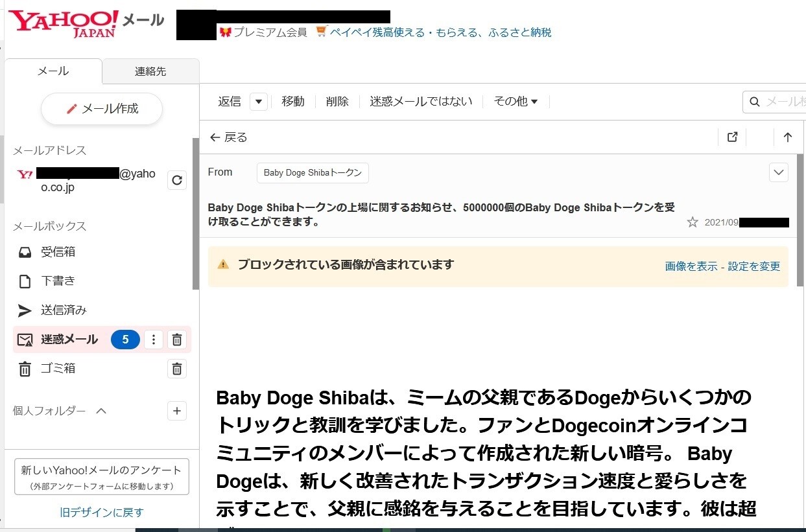Mark message as 迷惑メールではない

tap(421, 101)
